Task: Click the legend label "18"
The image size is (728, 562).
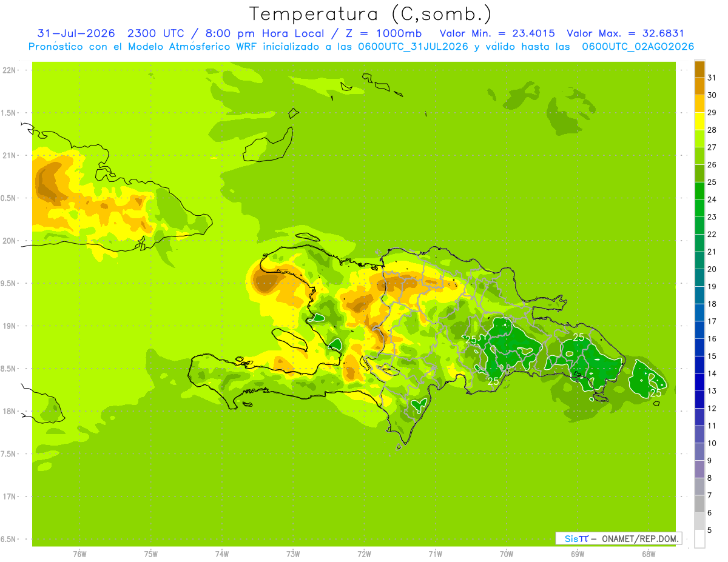Action: pyautogui.click(x=712, y=304)
